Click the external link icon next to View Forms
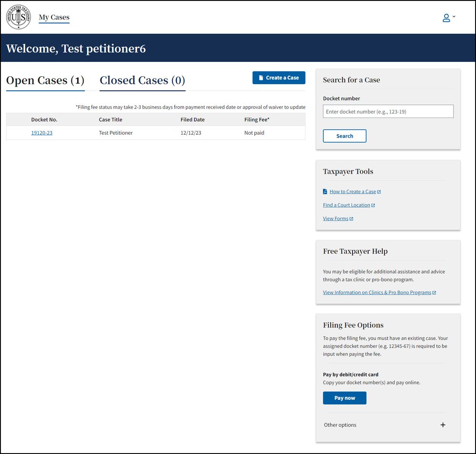The width and height of the screenshot is (476, 454). pos(351,218)
